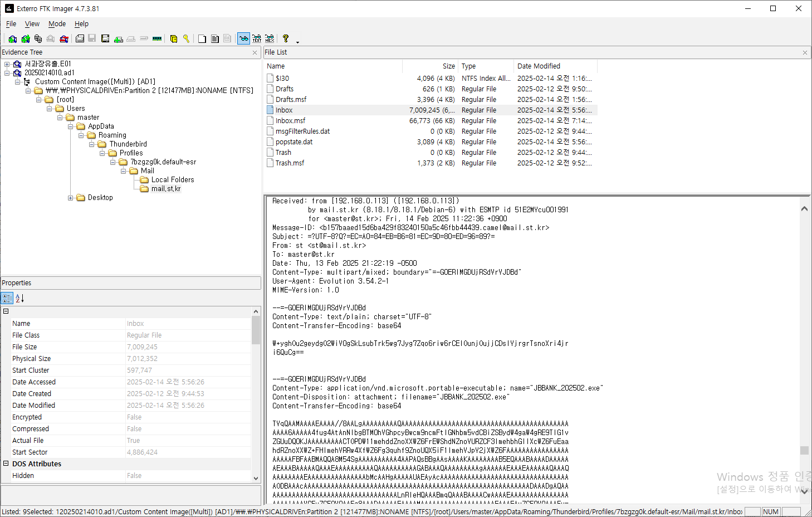
Task: Sort the file list by the Size column
Action: pos(430,66)
